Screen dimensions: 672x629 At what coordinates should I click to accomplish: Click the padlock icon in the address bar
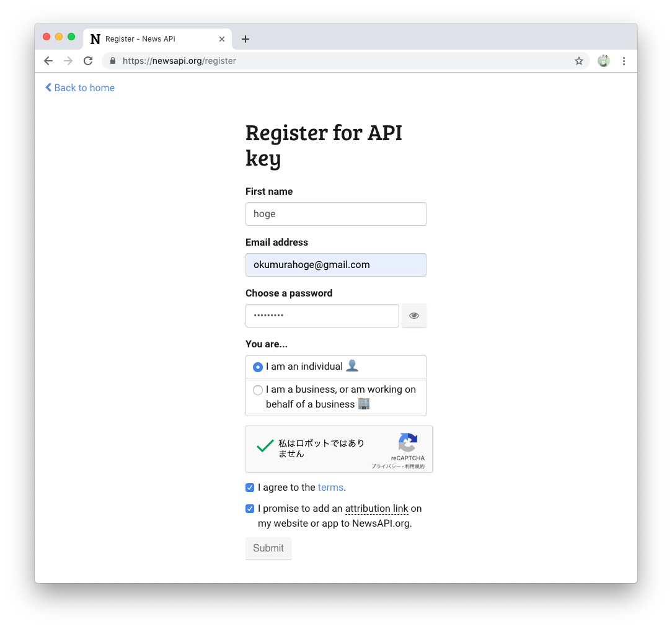point(112,61)
